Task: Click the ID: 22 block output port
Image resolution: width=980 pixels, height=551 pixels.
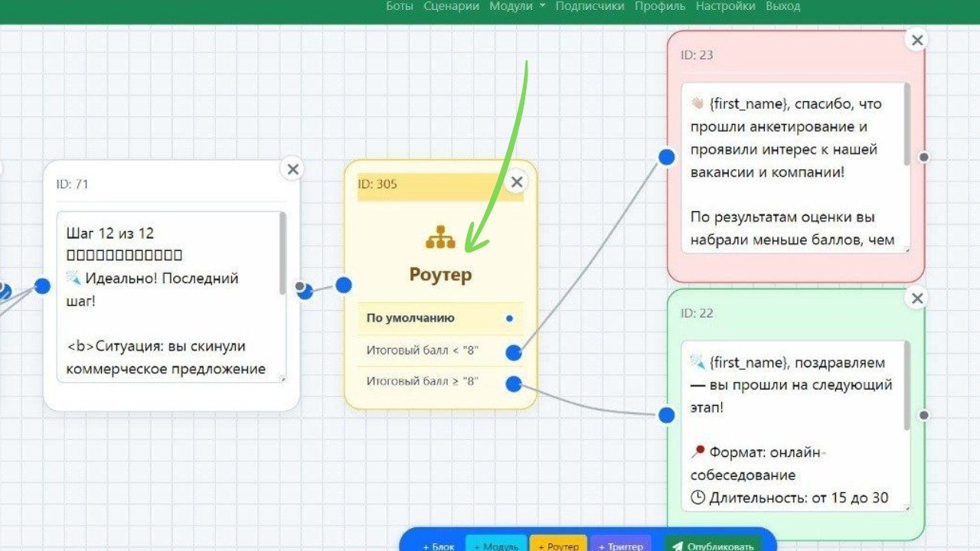Action: 923,415
